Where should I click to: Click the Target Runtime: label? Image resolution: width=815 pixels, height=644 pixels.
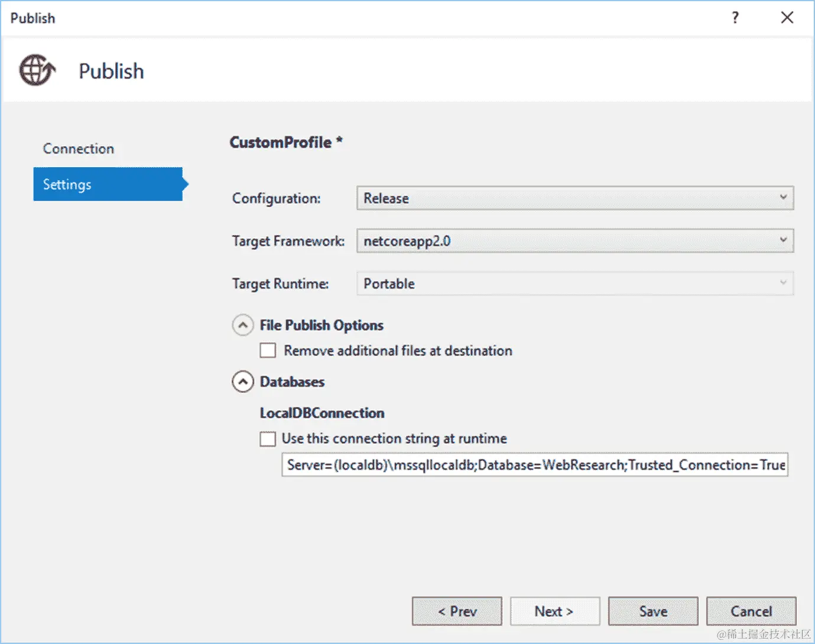281,284
